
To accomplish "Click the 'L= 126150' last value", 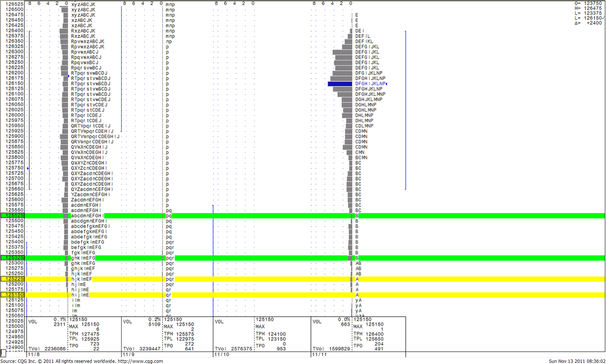I will [589, 18].
